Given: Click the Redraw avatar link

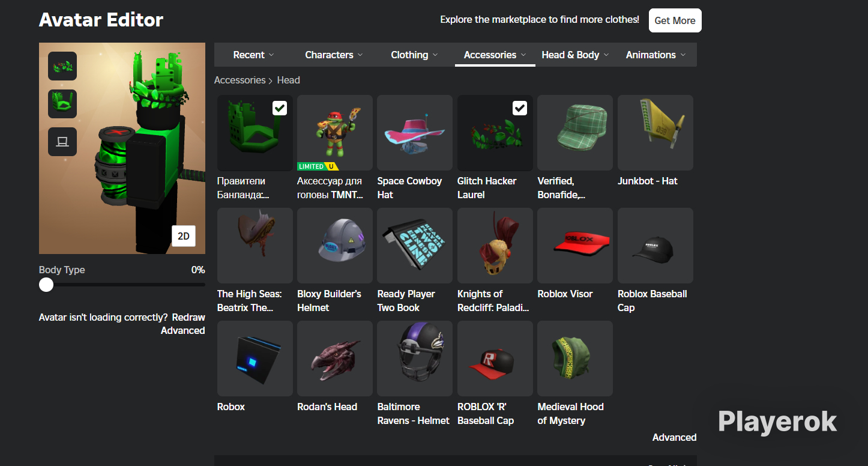Looking at the screenshot, I should [188, 317].
